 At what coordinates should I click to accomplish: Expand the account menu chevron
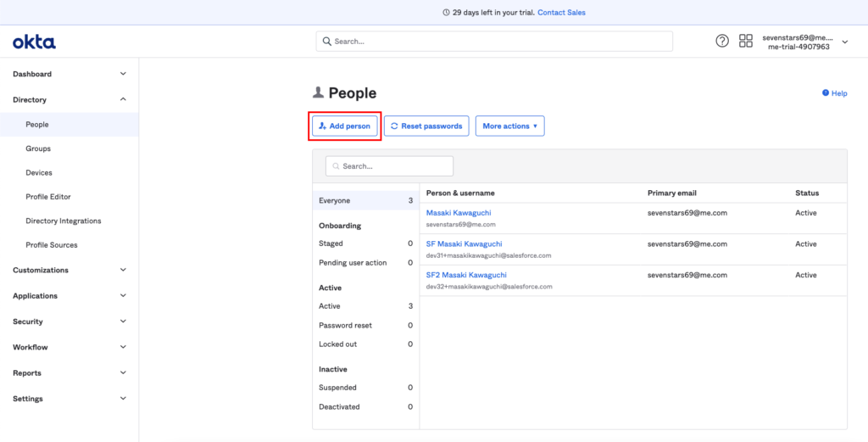click(x=844, y=42)
